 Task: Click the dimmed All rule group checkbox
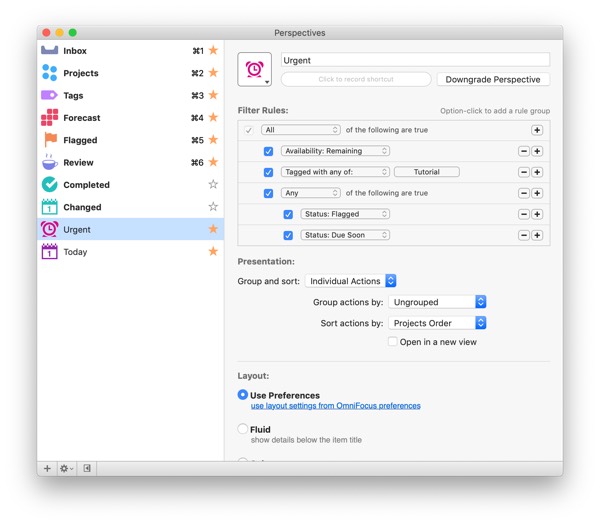tap(248, 130)
